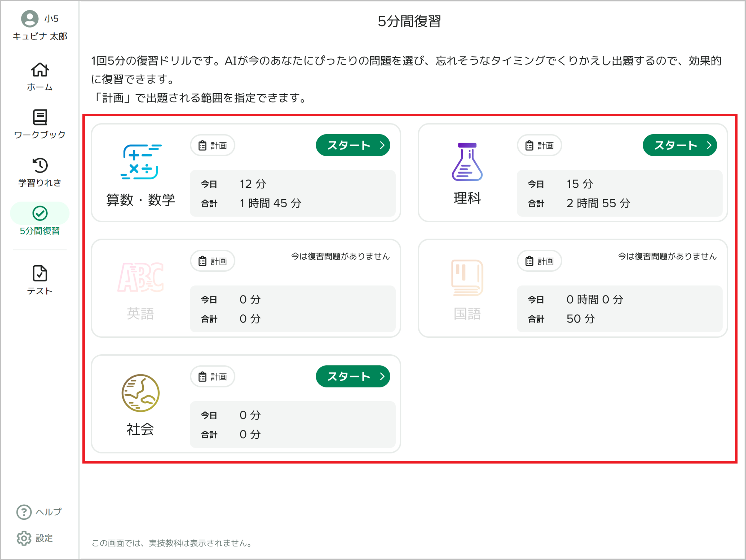The image size is (746, 560).
Task: Click the 英語 ABC icon
Action: click(x=141, y=277)
